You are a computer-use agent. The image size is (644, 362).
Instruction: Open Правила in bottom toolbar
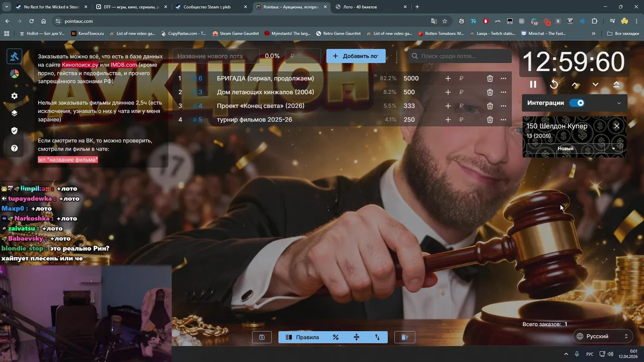302,337
